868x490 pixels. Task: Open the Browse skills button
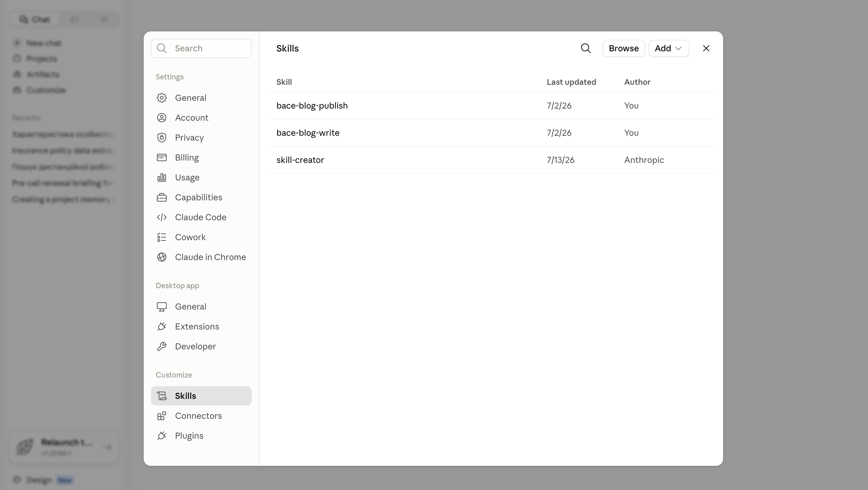click(x=623, y=48)
